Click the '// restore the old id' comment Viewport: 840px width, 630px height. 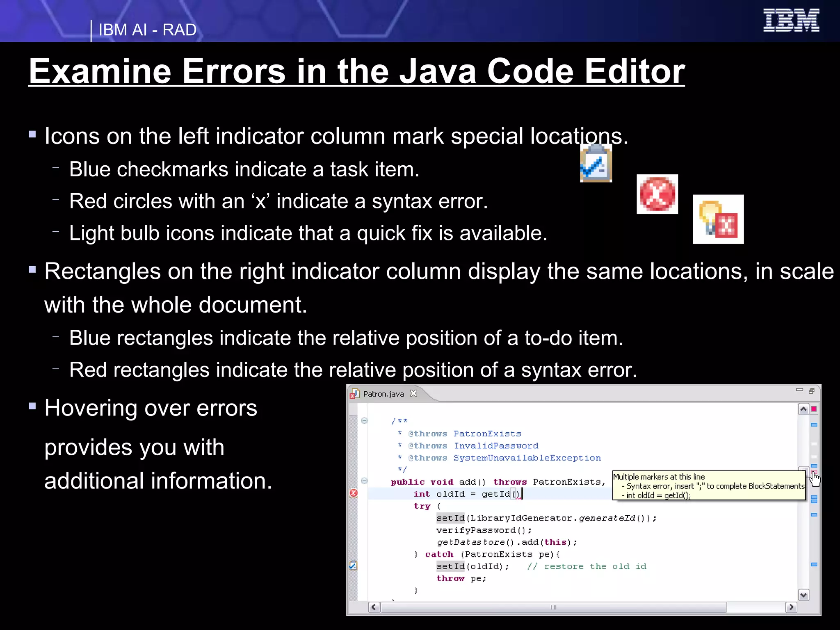(x=587, y=566)
